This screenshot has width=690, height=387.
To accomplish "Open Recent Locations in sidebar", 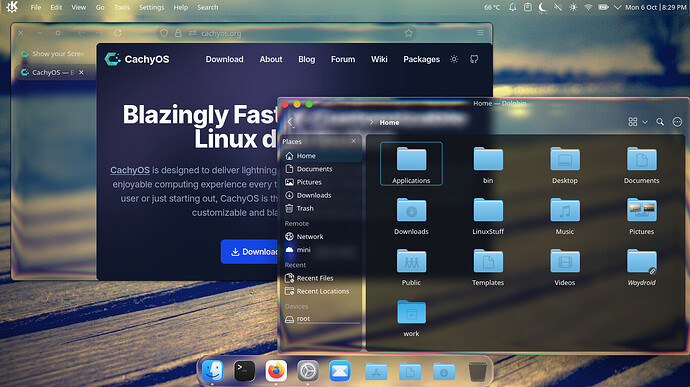I will tap(321, 291).
